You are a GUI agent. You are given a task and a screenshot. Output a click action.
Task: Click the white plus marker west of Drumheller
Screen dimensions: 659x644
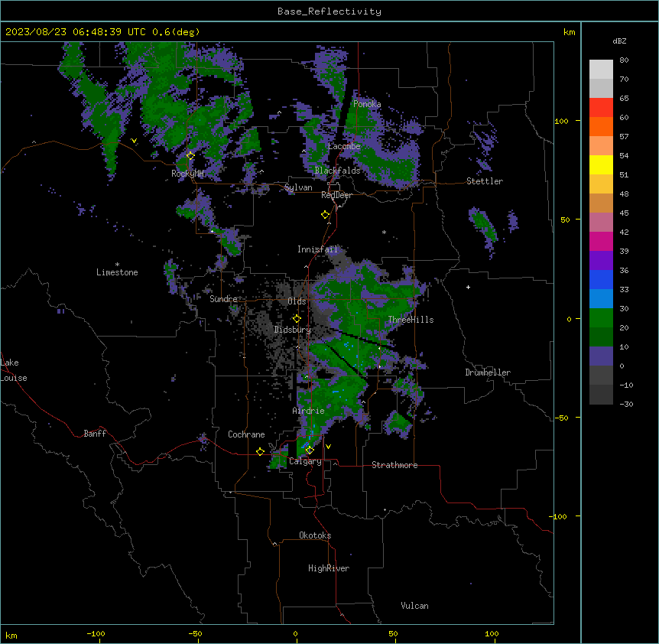(468, 287)
